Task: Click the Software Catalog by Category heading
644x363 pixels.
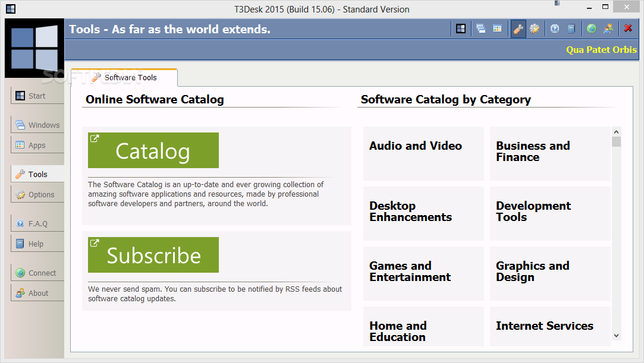Action: tap(445, 99)
